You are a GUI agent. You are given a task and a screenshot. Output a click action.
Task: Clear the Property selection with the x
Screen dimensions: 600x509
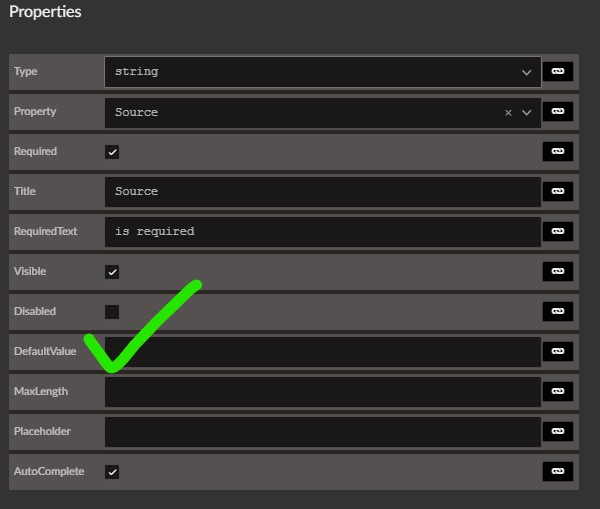coord(508,113)
